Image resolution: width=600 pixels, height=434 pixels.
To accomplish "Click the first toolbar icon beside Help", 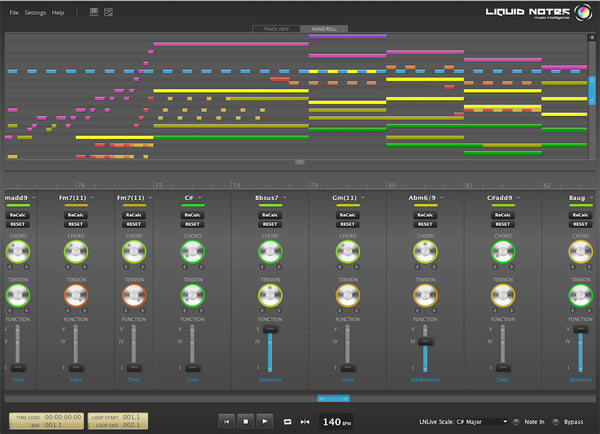I will pos(93,12).
